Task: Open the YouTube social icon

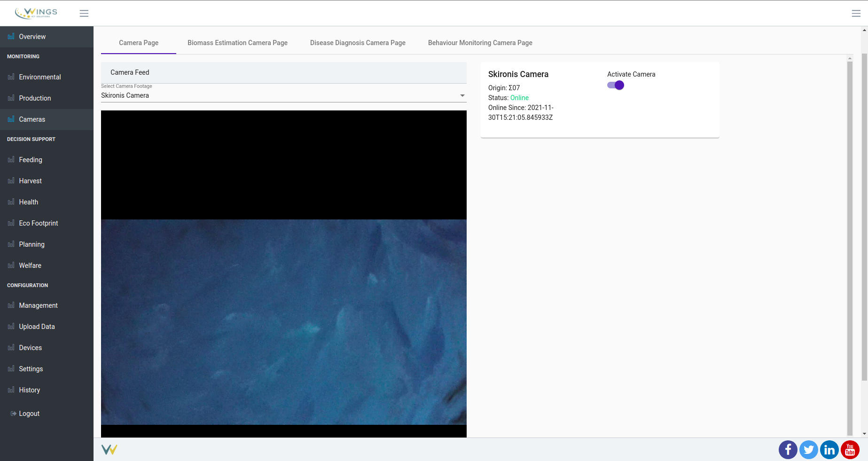Action: click(850, 450)
